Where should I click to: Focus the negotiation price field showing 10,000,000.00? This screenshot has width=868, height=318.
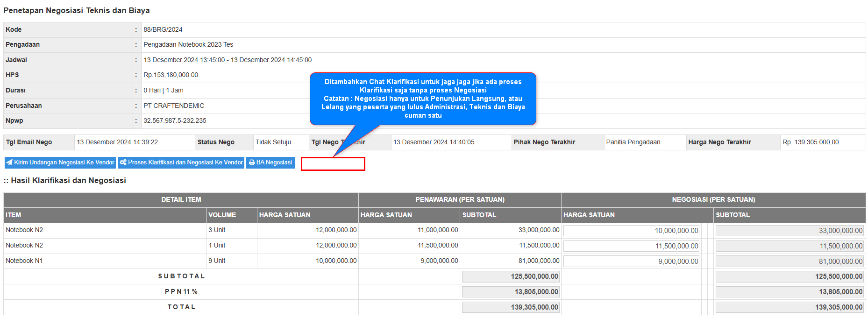click(631, 231)
